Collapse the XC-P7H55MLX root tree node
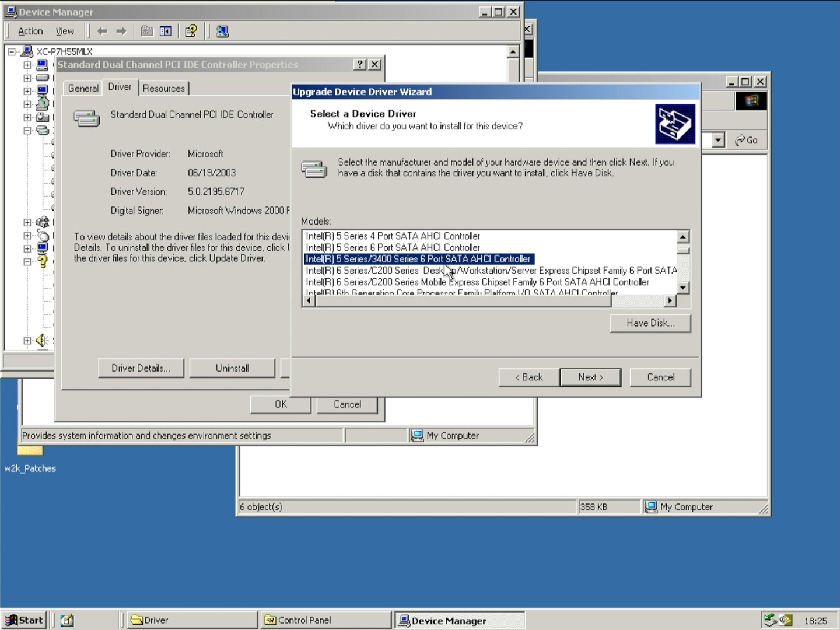 [x=11, y=51]
